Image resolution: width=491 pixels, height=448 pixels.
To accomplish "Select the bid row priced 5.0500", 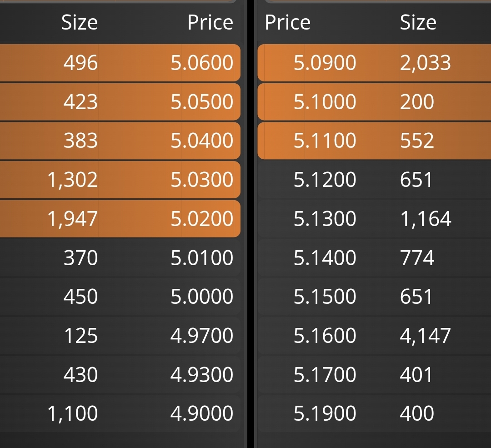I will tap(120, 101).
